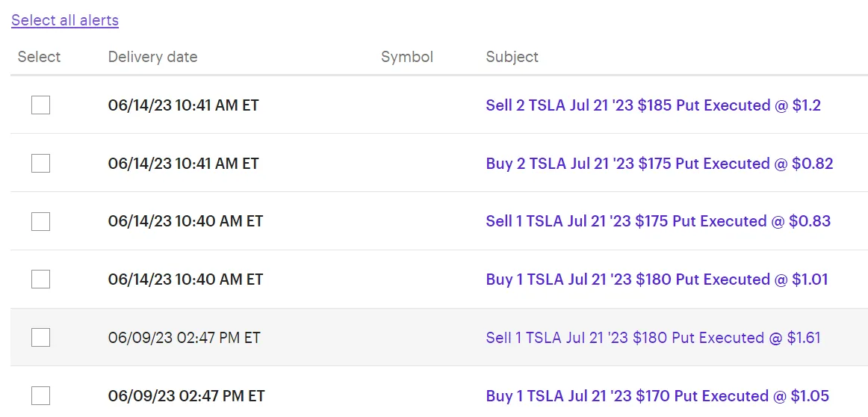Viewport: 868px width, 417px height.
Task: Open Sell 2 TSLA $185 Put Executed @ $1.2
Action: [653, 105]
